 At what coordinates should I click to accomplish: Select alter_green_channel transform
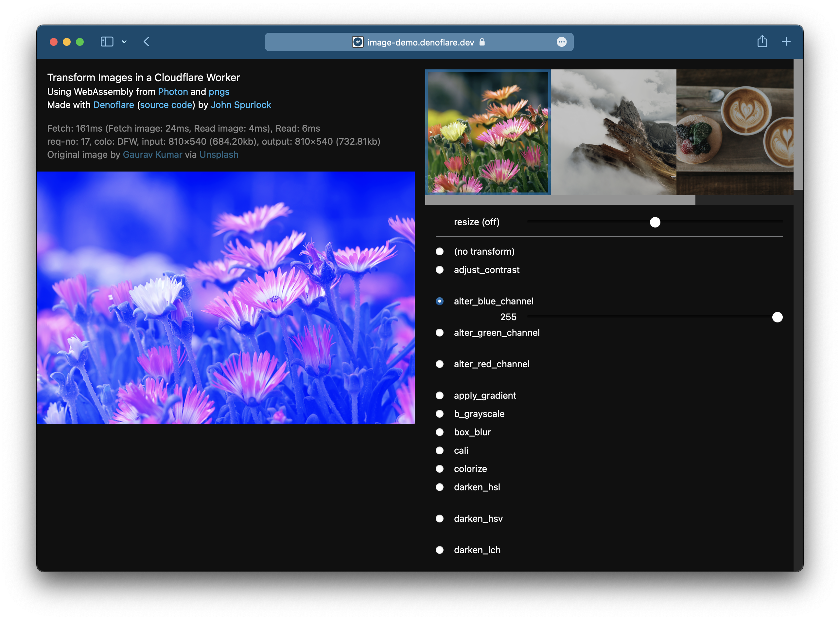(x=440, y=333)
